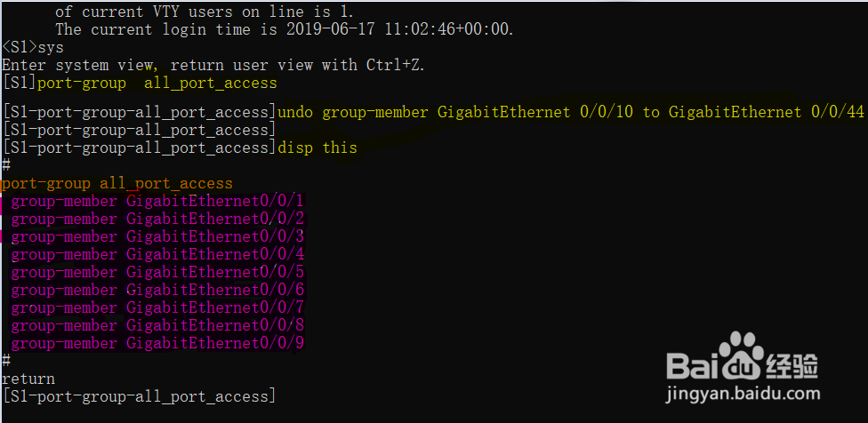The image size is (868, 423).
Task: Select group-member GigabitEthernet0/0/1 line
Action: [157, 201]
